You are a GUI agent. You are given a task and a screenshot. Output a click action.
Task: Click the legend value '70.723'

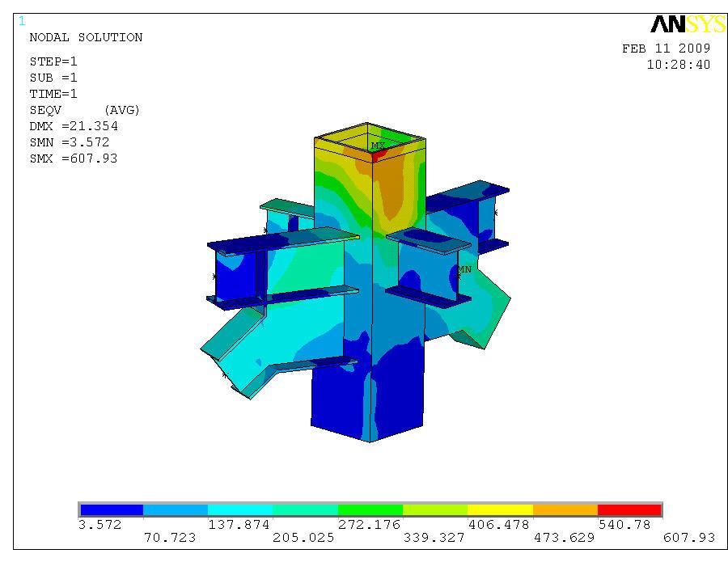tap(170, 538)
